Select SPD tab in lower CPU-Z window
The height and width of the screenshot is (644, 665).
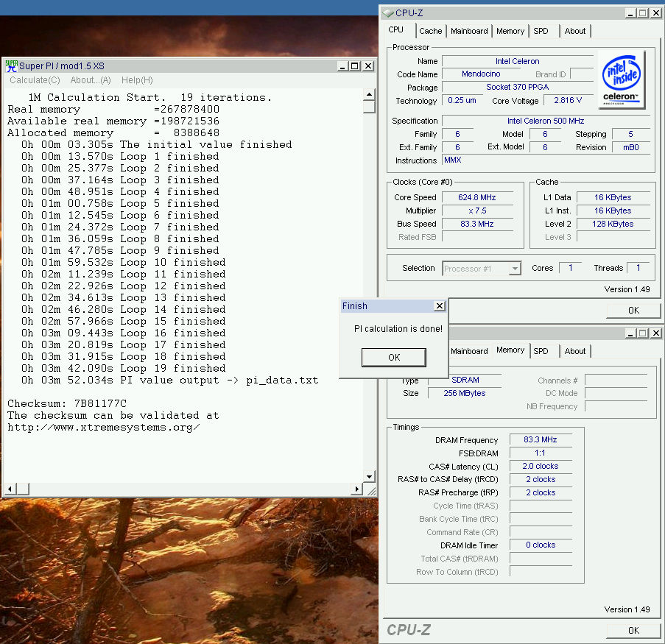541,351
